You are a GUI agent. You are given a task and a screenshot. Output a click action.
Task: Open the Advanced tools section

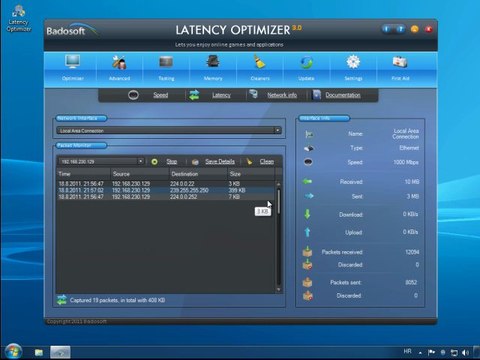119,69
